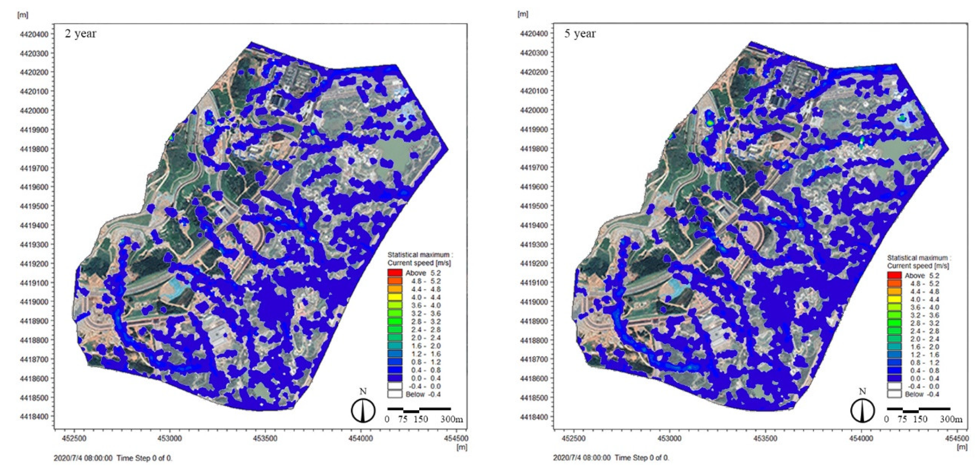Select the yellow 4.0 - 4.4 swatch in 5 year legend
980x474 pixels.
click(x=894, y=299)
